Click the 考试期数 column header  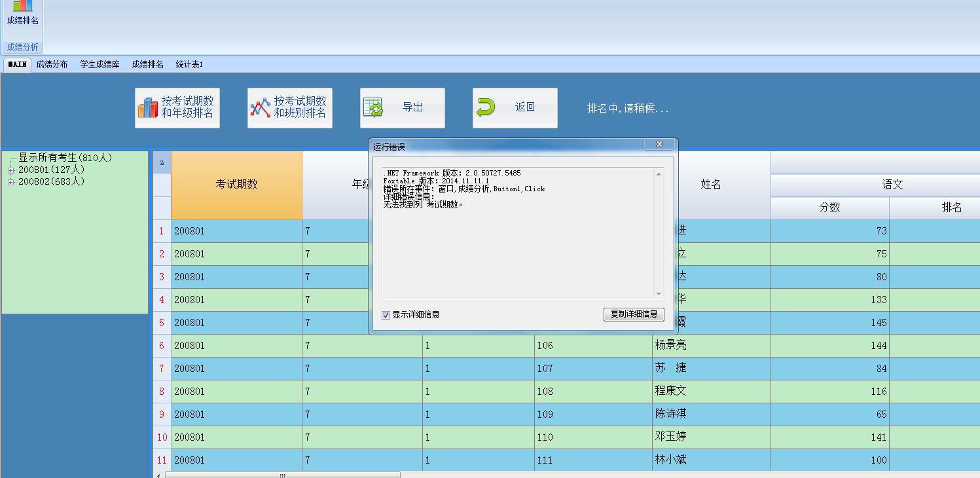[236, 185]
